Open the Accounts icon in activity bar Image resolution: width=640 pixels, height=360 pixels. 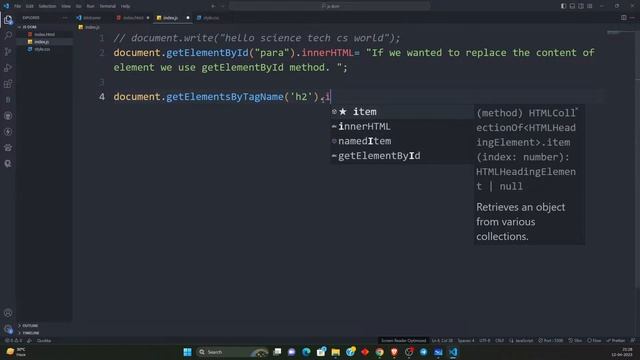[8, 313]
